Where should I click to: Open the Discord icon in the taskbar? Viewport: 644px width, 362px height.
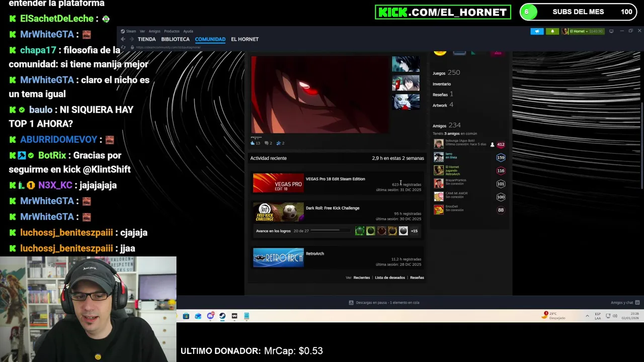tap(210, 316)
